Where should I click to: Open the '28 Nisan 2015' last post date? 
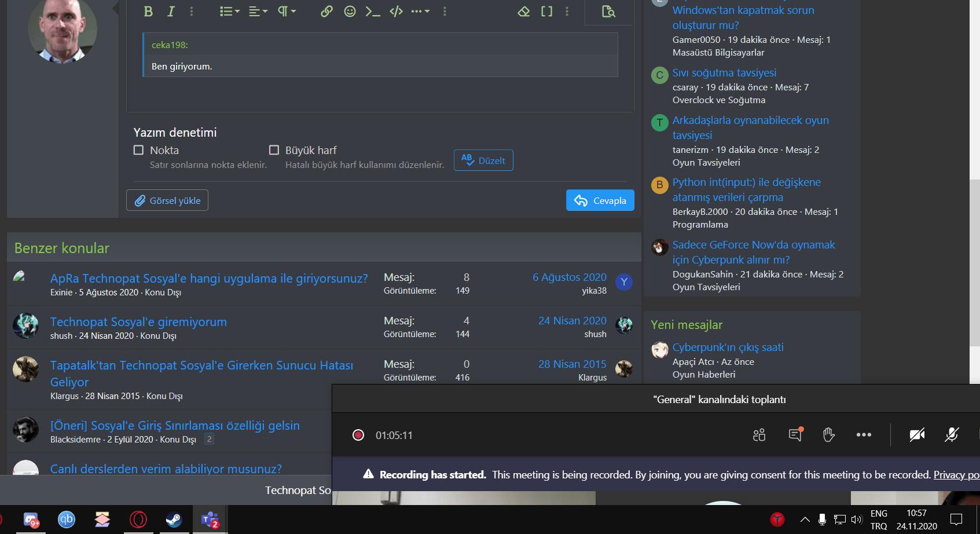coord(572,364)
